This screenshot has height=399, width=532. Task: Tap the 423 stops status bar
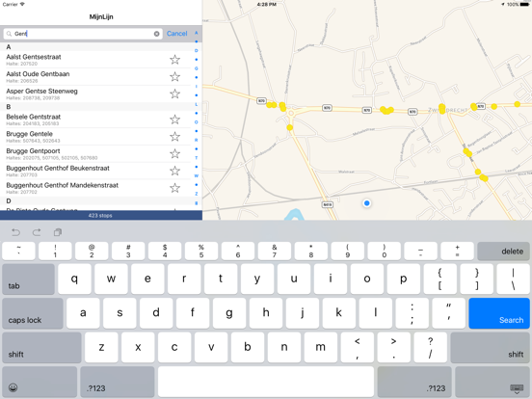click(x=101, y=215)
